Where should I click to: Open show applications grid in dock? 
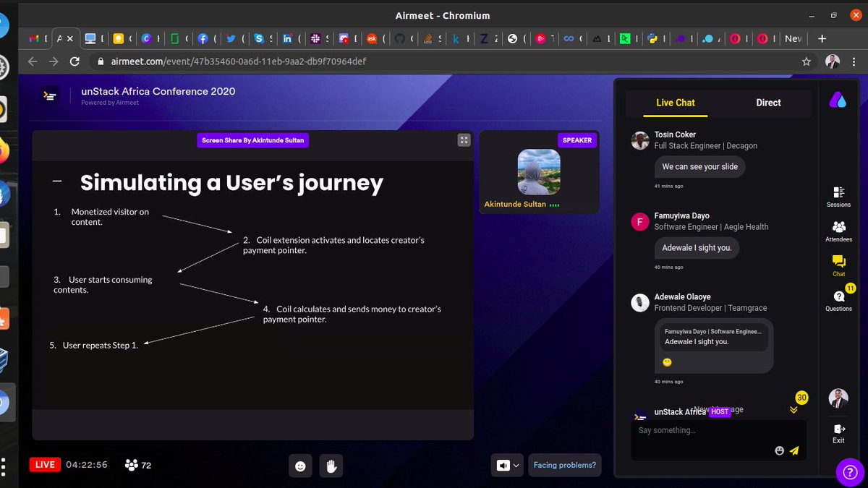point(4,466)
